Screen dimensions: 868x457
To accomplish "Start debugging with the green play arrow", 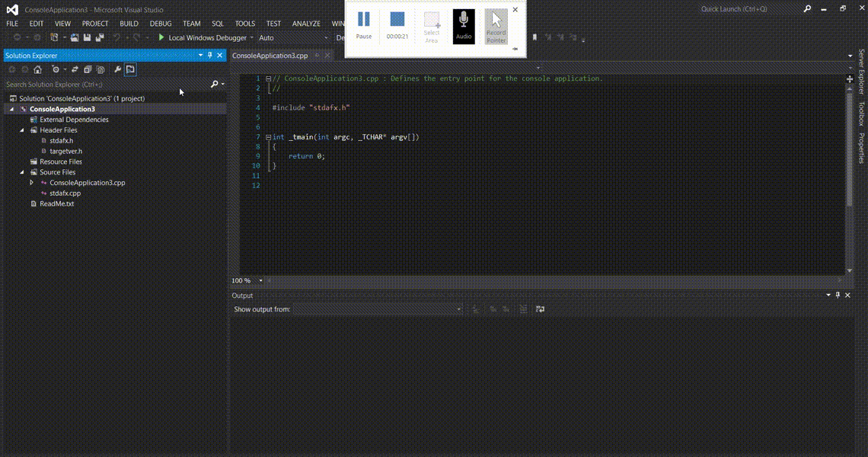I will tap(161, 37).
